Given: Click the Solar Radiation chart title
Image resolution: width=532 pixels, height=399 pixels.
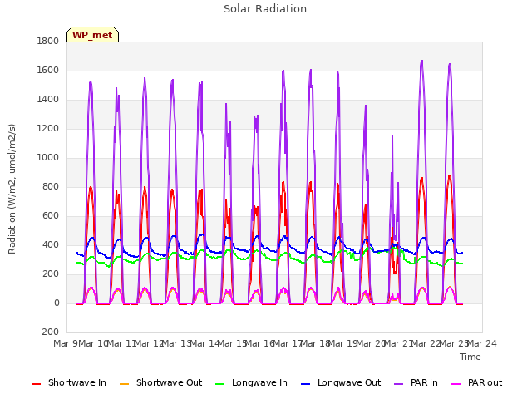Looking at the screenshot, I should pyautogui.click(x=265, y=9).
